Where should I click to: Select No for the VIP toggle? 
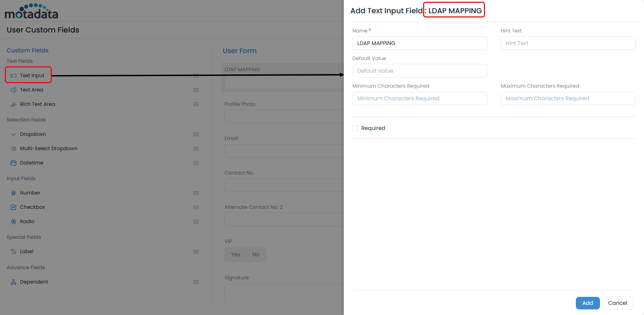[x=256, y=255]
